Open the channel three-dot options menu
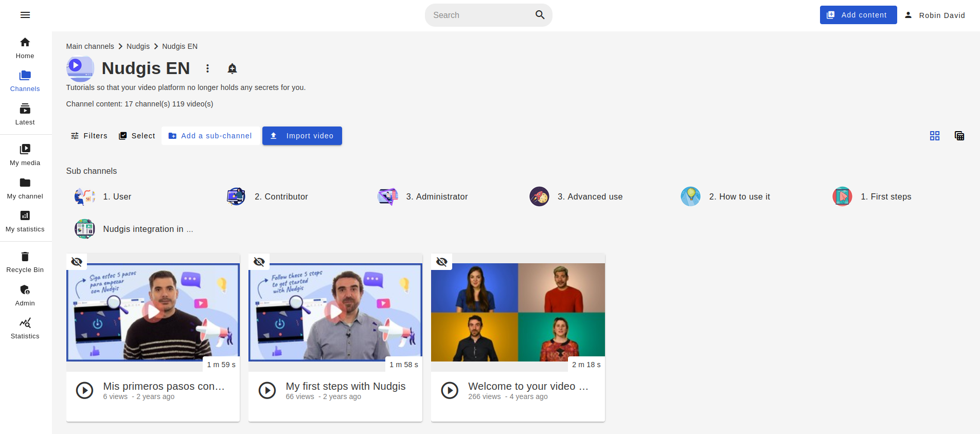Viewport: 980px width, 434px height. coord(207,68)
